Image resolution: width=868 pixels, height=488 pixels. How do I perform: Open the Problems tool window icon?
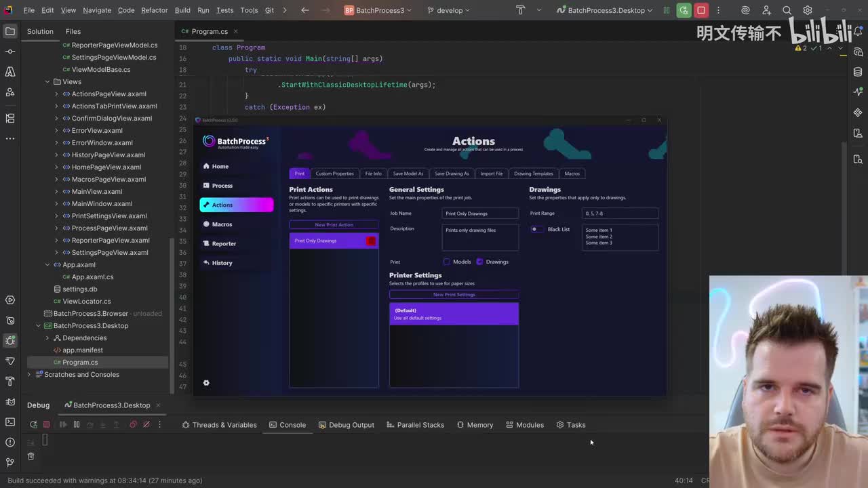(10, 442)
